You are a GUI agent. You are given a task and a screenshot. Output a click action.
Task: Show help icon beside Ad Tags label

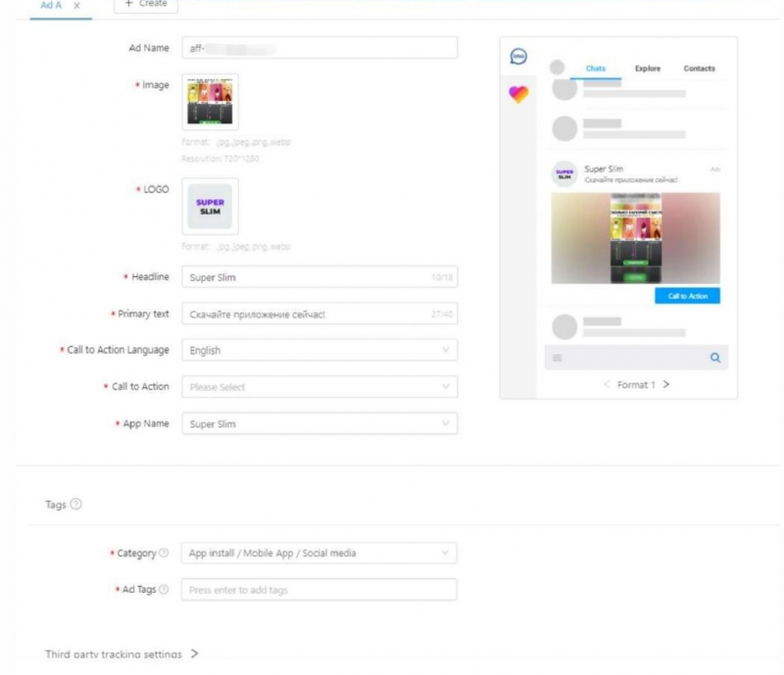click(164, 590)
